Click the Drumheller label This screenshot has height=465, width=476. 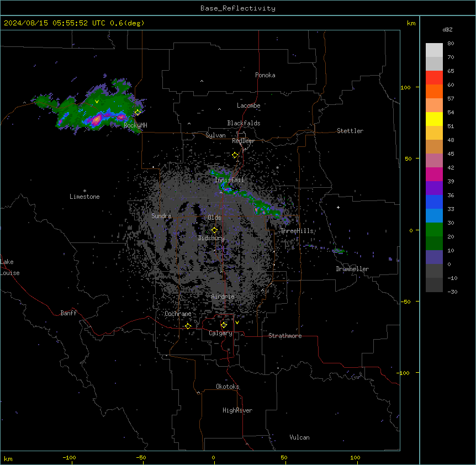point(352,269)
